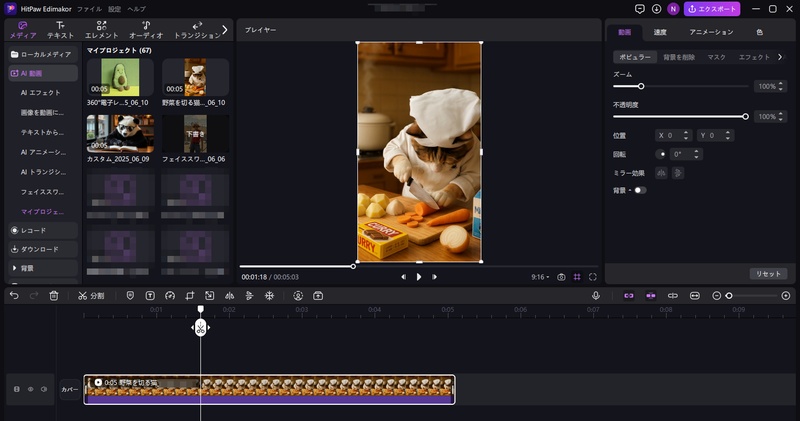
Task: Click the freeze frame snowflake icon
Action: (269, 296)
